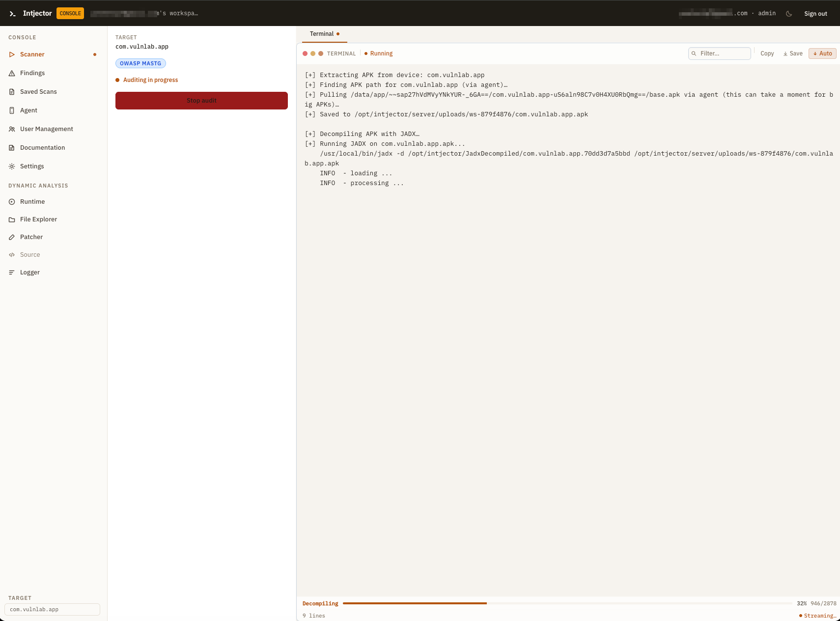Open the Agent device icon
This screenshot has width=840, height=621.
pyautogui.click(x=12, y=110)
